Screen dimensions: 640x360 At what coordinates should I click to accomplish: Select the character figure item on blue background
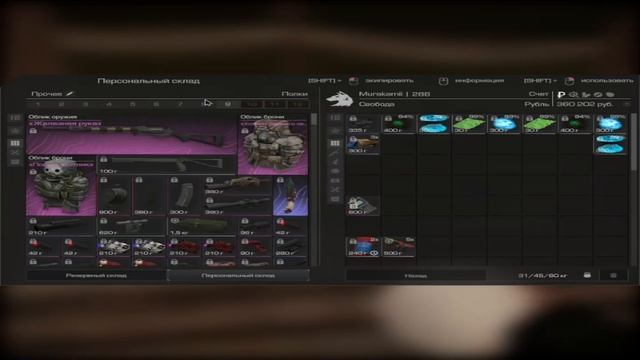[291, 196]
